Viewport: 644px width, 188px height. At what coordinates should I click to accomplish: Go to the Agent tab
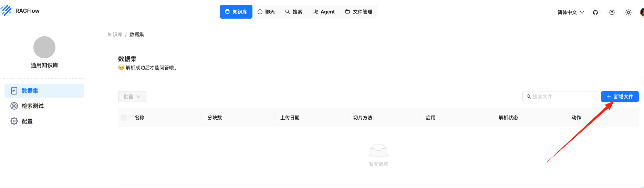pos(324,12)
